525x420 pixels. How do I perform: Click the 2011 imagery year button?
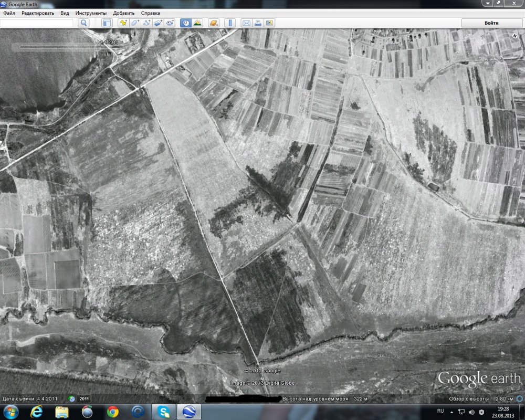pos(85,398)
